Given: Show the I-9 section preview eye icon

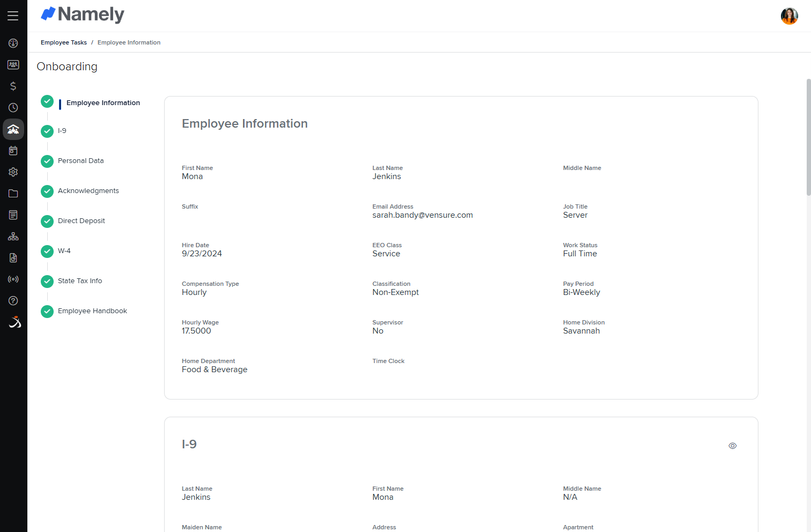Looking at the screenshot, I should [732, 446].
